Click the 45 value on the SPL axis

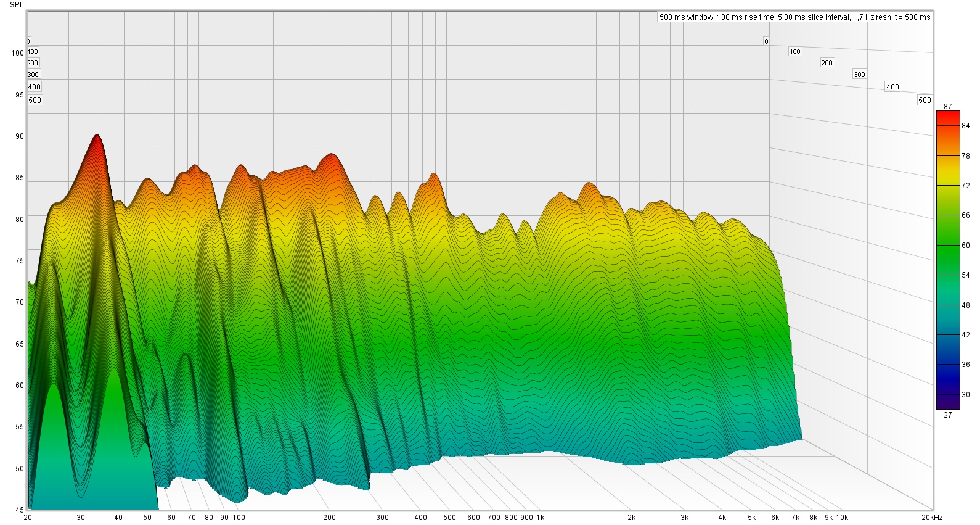pyautogui.click(x=20, y=510)
